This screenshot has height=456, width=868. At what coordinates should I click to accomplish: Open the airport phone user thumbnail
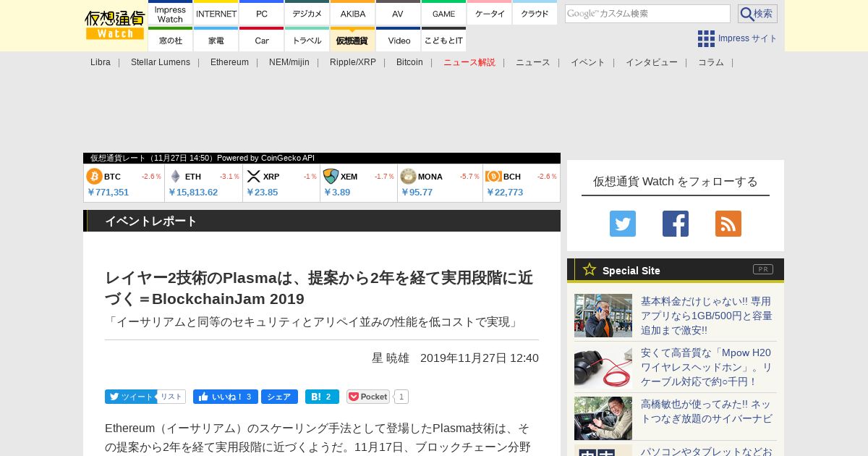tap(603, 316)
